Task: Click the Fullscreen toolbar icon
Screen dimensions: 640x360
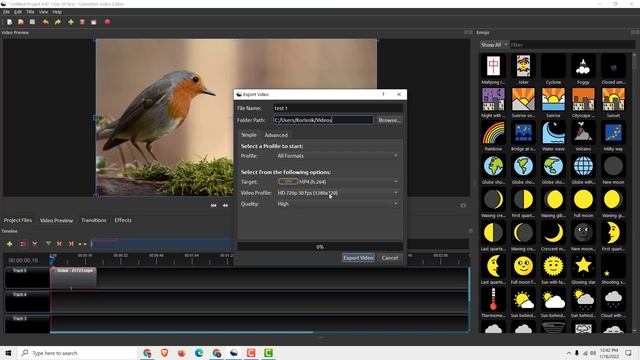Action: [x=93, y=22]
